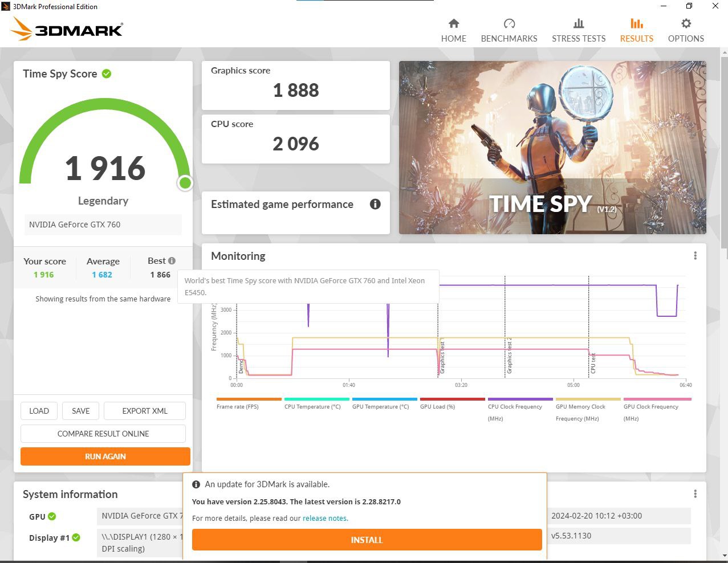The height and width of the screenshot is (563, 728).
Task: Toggle CPU Clock Frequency legend series
Action: pos(520,410)
